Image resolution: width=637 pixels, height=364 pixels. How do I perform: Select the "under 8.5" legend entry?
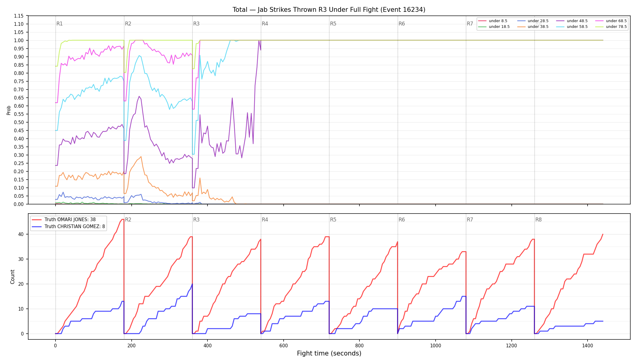(493, 21)
